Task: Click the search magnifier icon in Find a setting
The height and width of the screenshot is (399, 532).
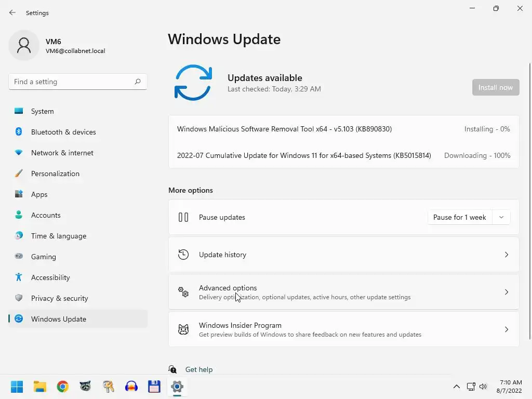Action: (x=137, y=82)
